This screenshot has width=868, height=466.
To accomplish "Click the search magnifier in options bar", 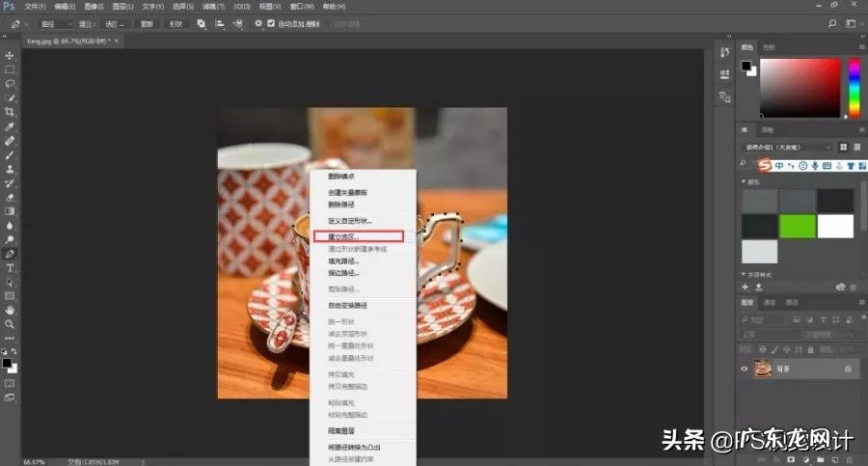I will coord(832,24).
